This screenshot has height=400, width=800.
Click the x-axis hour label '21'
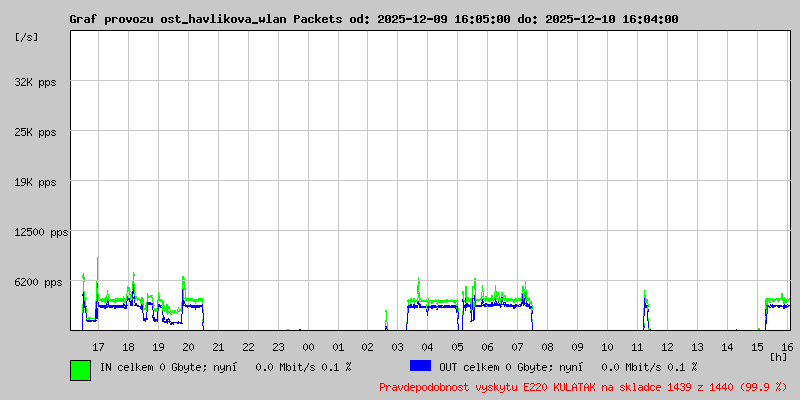[x=218, y=347]
